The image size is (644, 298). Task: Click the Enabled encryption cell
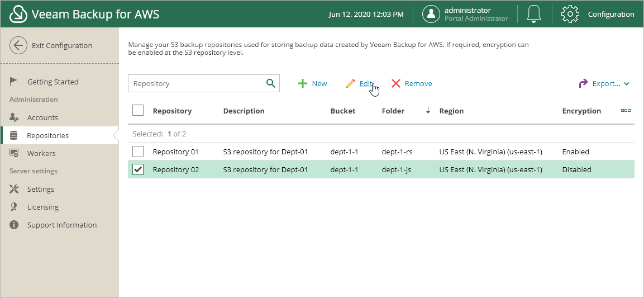pos(575,152)
